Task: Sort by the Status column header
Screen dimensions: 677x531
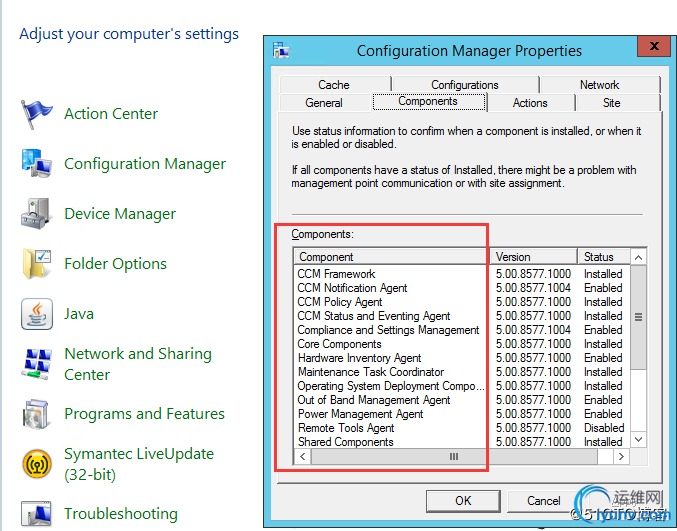Action: pos(604,257)
